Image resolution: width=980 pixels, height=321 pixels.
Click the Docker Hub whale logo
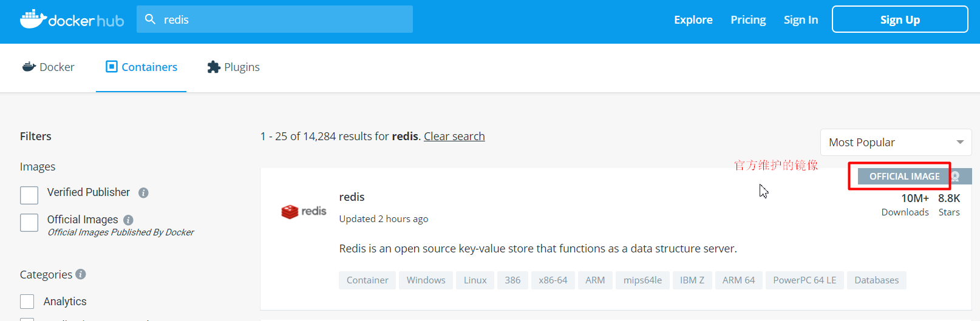click(x=33, y=19)
